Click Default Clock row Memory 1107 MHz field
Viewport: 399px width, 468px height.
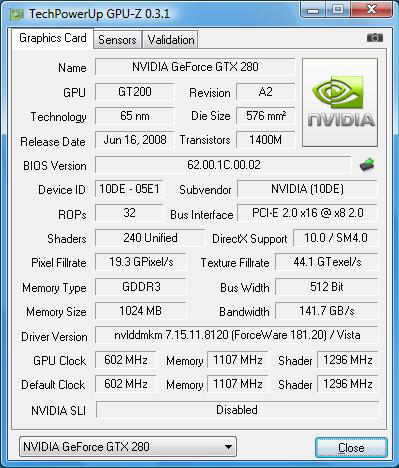point(238,384)
